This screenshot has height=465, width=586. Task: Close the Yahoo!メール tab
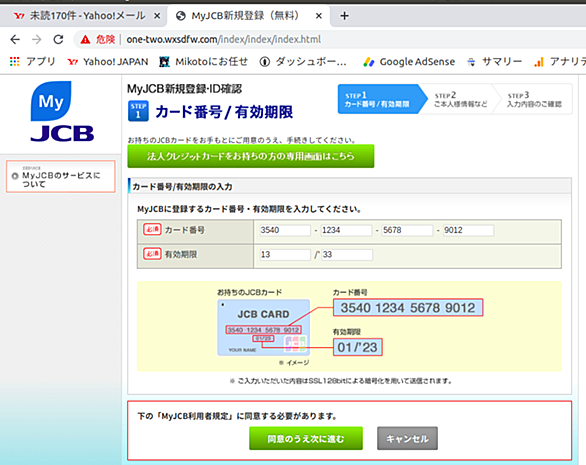(x=157, y=16)
